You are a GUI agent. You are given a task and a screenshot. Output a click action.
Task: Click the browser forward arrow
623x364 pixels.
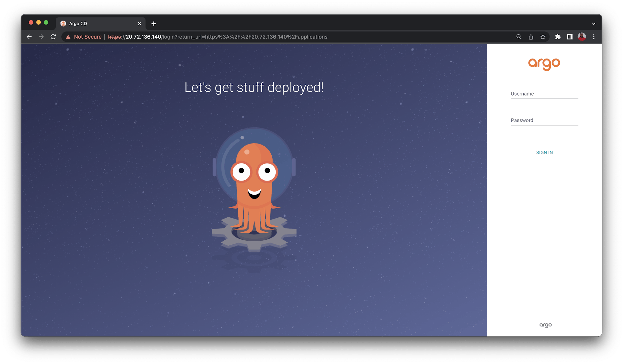41,37
